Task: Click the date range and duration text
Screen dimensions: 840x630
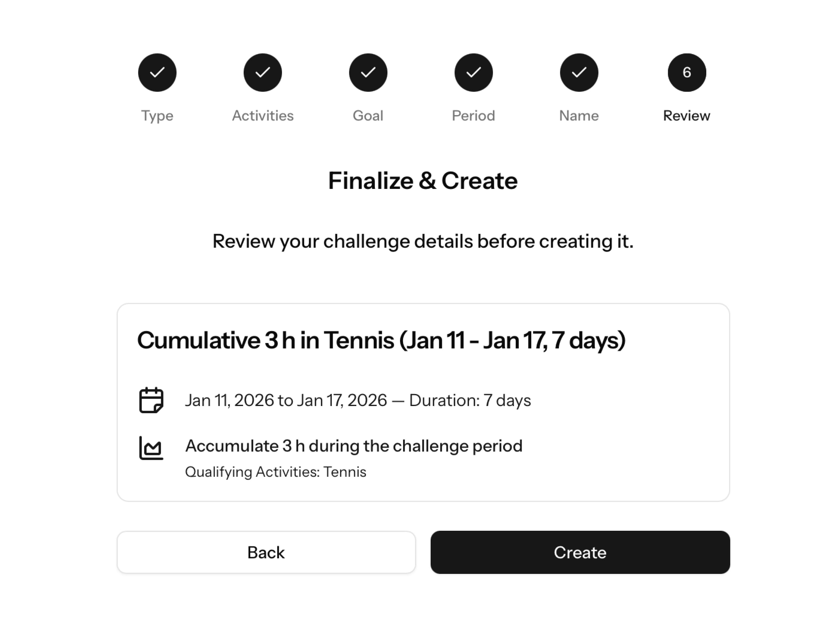Action: (358, 401)
